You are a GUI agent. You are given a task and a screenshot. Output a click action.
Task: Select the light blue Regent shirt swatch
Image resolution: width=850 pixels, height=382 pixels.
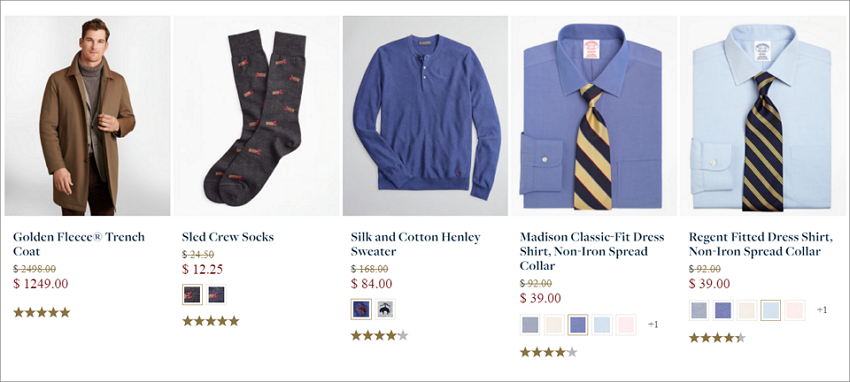pyautogui.click(x=771, y=310)
